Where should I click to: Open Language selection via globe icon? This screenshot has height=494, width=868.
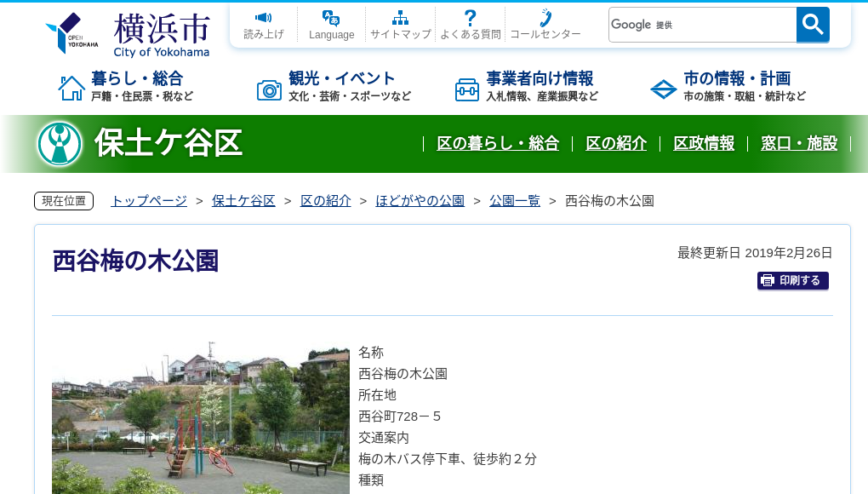pyautogui.click(x=330, y=19)
